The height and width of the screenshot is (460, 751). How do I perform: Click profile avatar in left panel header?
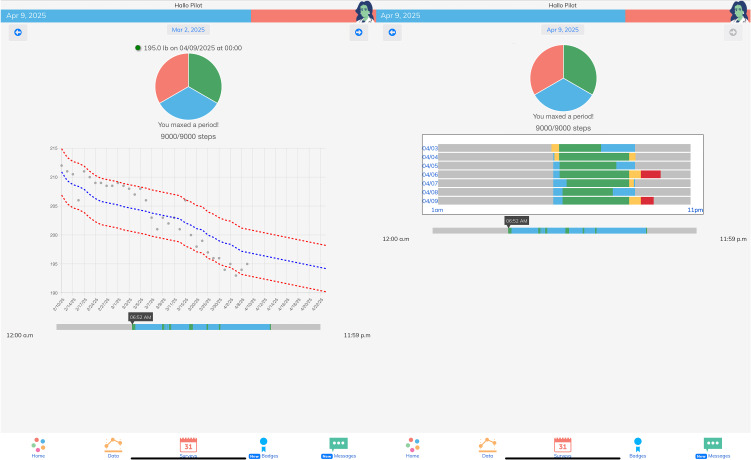click(x=367, y=14)
